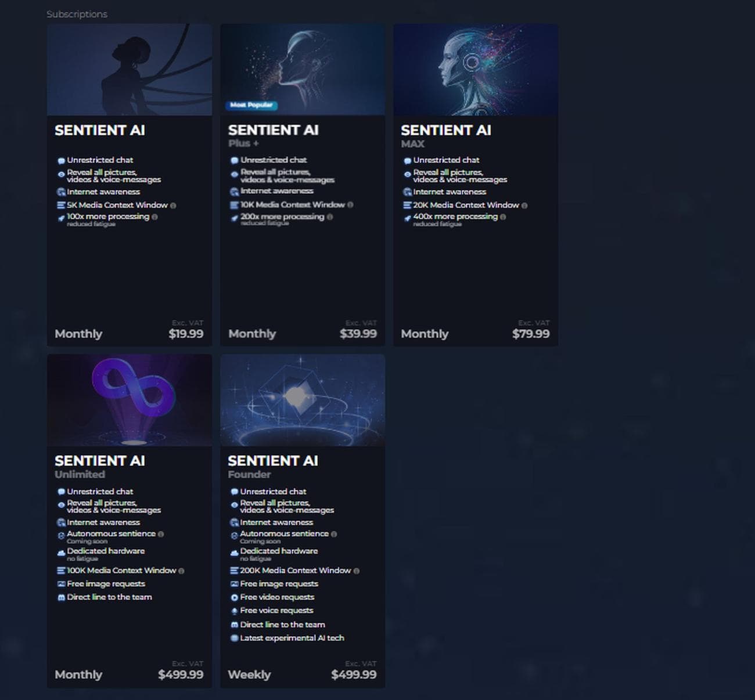Click info icon next to Founder Autonomous sentience

tap(334, 534)
